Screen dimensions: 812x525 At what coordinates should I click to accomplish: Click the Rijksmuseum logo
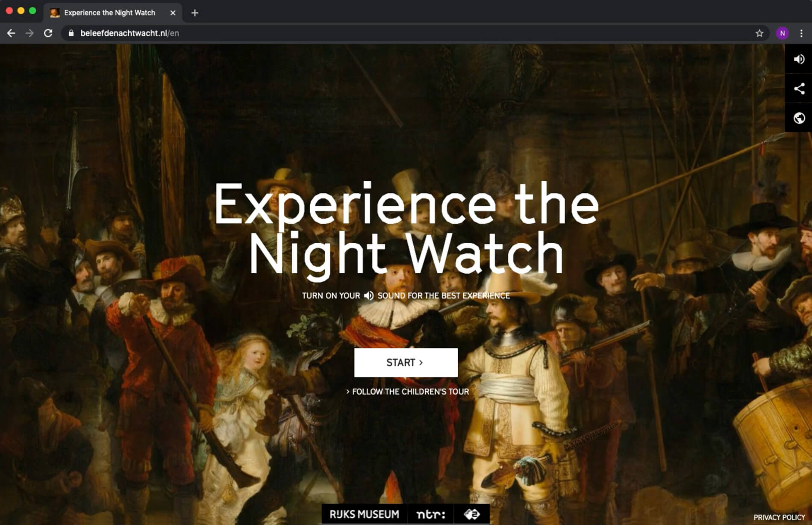[364, 514]
